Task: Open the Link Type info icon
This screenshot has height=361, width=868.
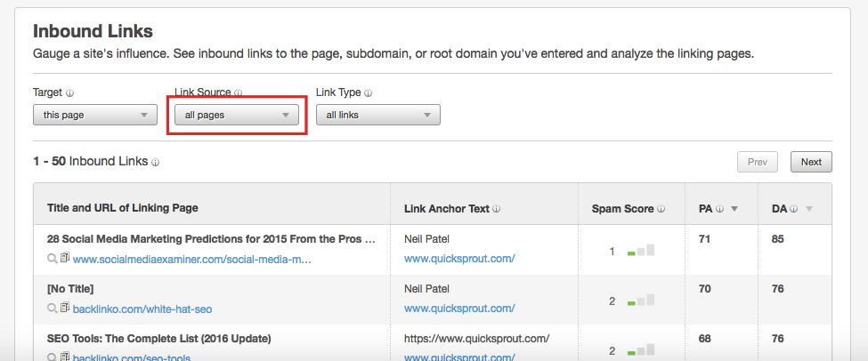Action: click(x=369, y=93)
